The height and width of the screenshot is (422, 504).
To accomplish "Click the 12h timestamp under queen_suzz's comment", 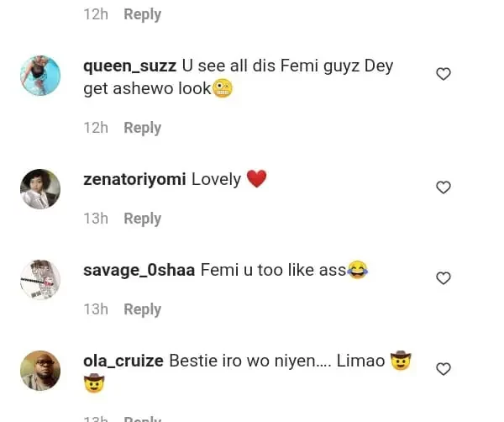I will 96,128.
